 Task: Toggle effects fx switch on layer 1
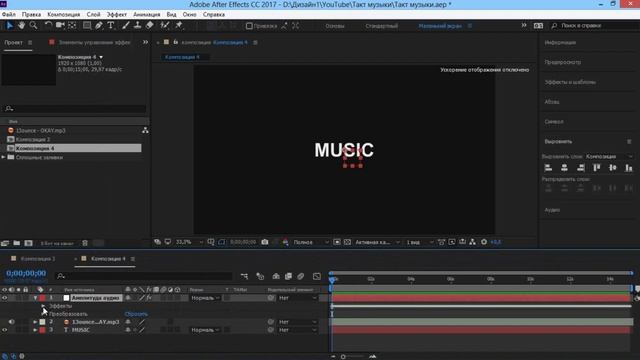[x=149, y=298]
